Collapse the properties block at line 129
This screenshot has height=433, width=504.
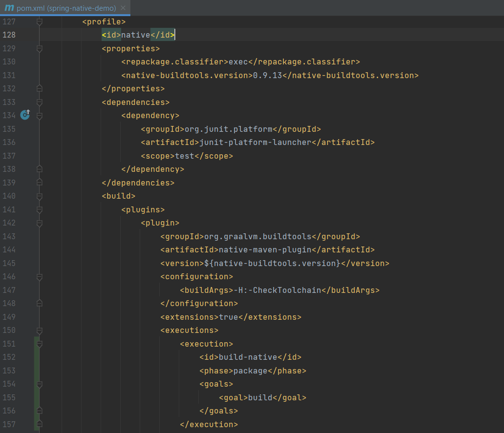tap(40, 49)
